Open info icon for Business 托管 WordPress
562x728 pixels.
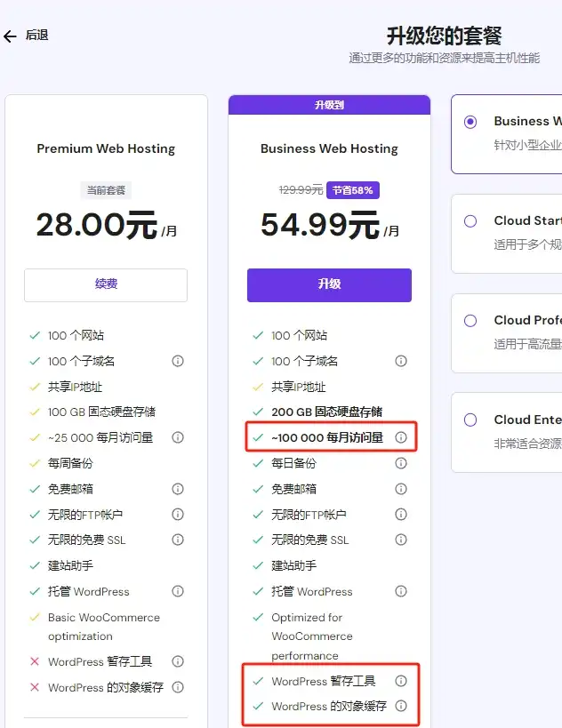(401, 591)
